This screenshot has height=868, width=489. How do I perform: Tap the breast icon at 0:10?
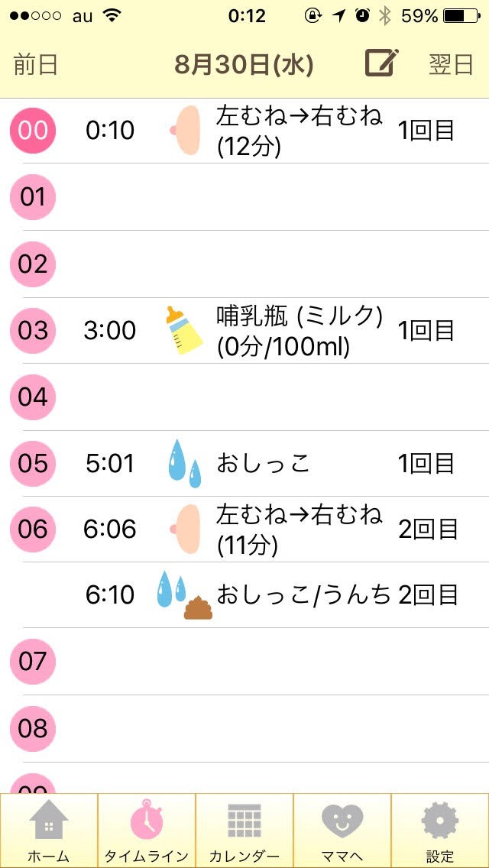[186, 131]
